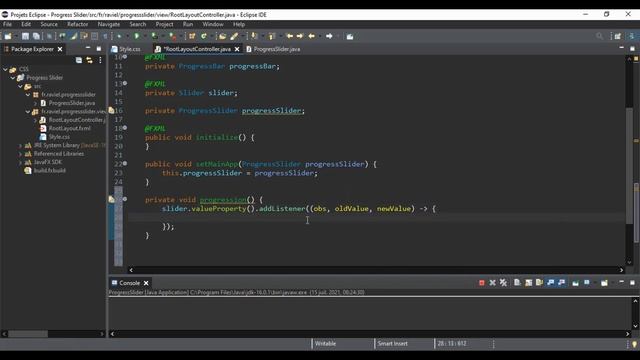Click the Smart Insert status bar field
The image size is (640, 360).
[x=392, y=344]
